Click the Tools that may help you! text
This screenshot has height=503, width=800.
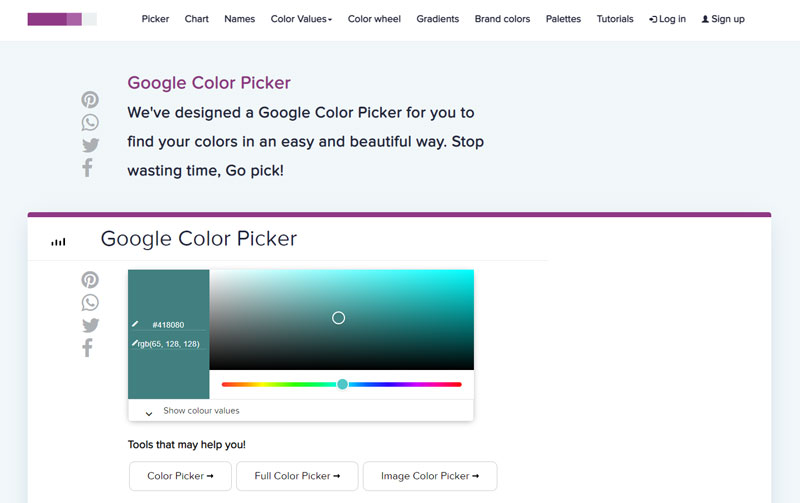point(187,444)
